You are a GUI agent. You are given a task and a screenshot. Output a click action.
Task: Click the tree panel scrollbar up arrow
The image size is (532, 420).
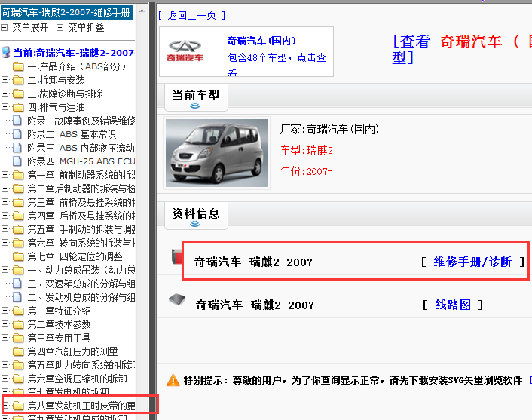(142, 11)
